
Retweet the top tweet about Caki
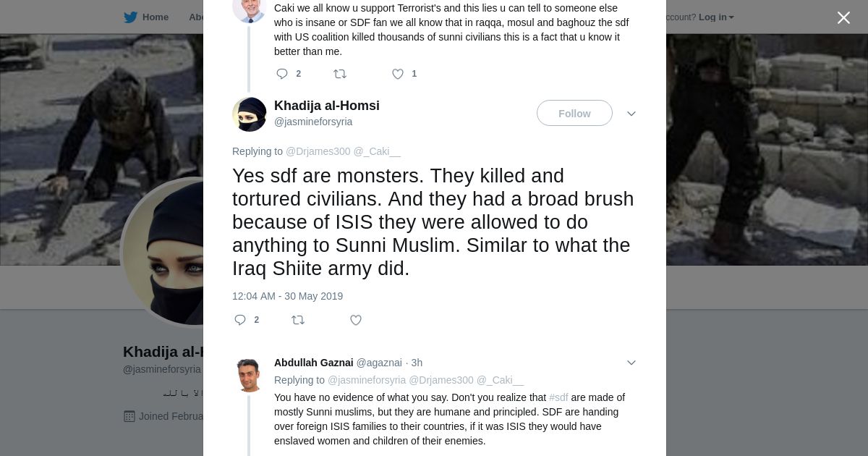pyautogui.click(x=339, y=74)
